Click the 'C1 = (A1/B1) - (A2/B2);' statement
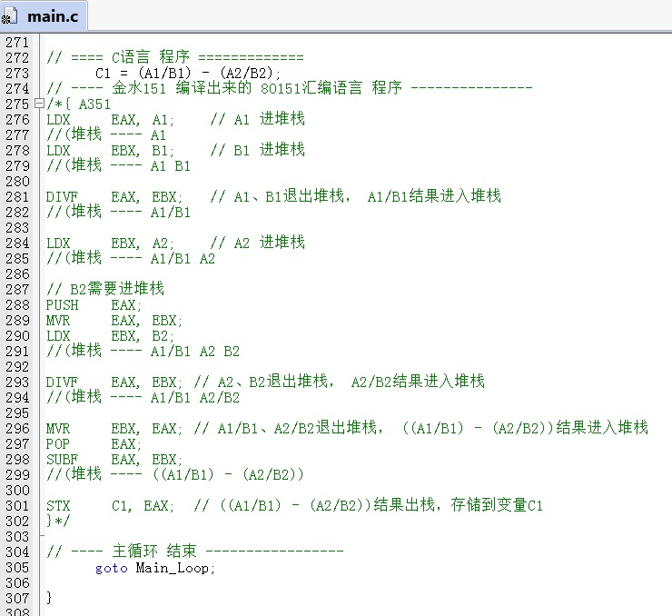 point(188,74)
